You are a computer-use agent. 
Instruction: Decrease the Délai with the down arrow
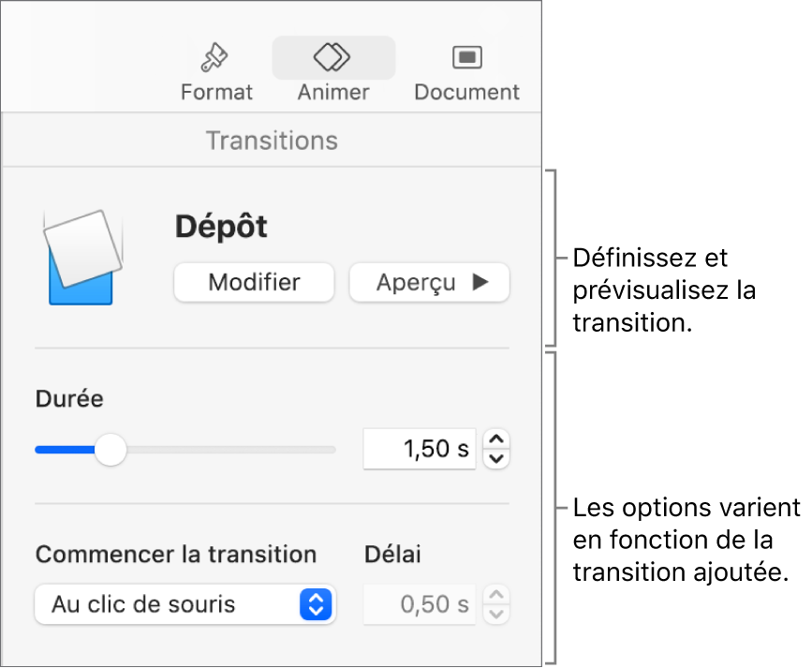pos(496,614)
